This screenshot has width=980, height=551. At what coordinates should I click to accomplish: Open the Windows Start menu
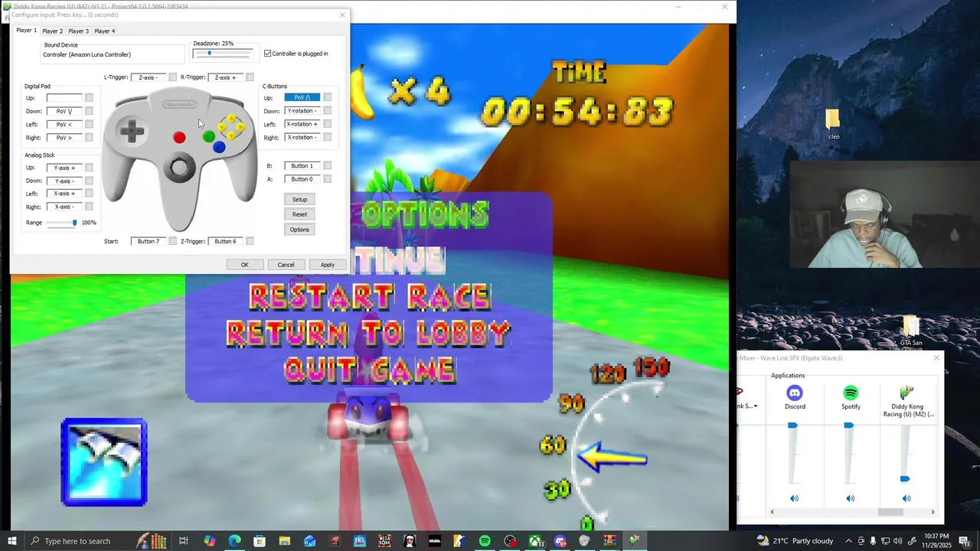12,541
